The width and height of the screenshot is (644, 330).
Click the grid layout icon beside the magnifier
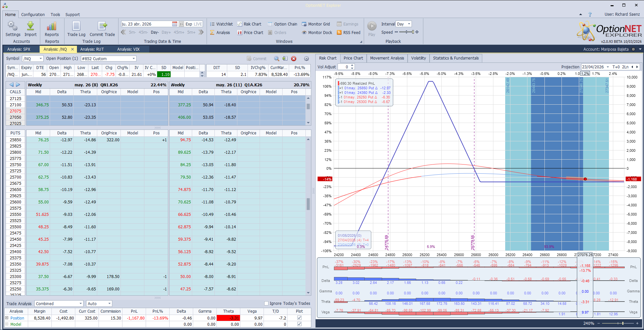285,59
